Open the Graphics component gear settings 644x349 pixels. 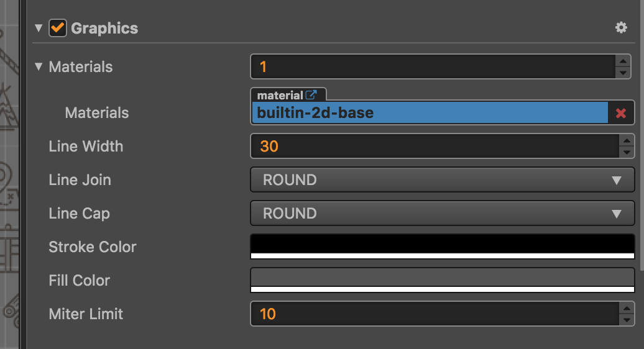(621, 28)
